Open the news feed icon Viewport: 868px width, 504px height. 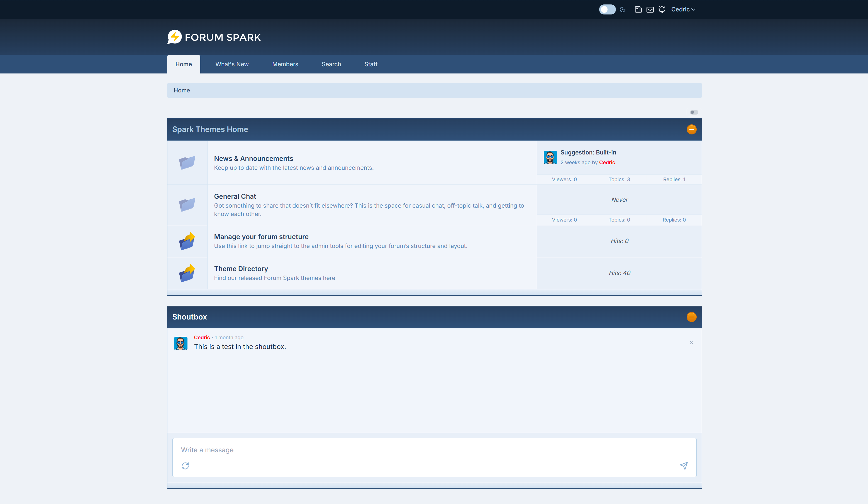[x=638, y=9]
